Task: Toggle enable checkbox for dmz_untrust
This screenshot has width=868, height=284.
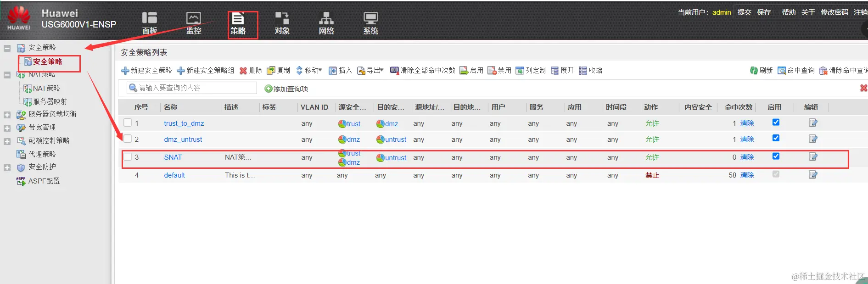Action: coord(776,138)
